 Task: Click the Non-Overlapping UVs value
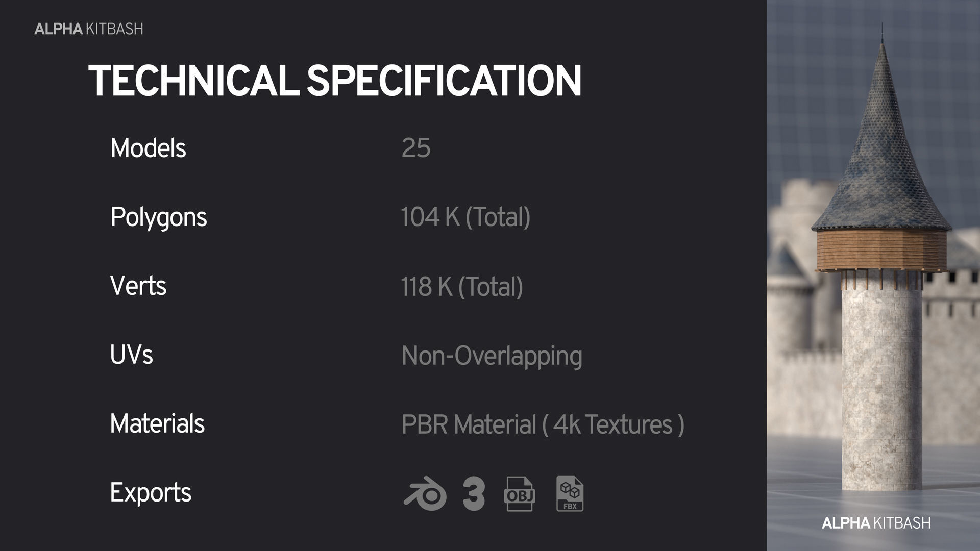point(492,356)
